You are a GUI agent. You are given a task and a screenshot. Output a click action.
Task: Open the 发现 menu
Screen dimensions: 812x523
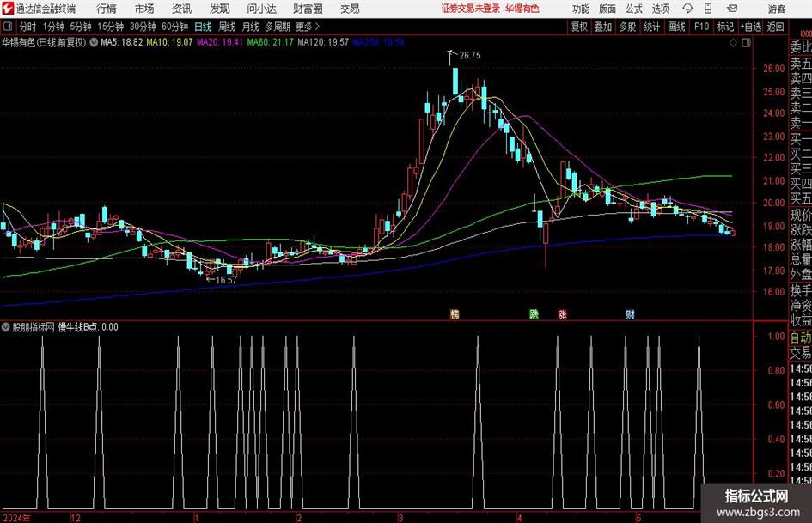point(220,9)
